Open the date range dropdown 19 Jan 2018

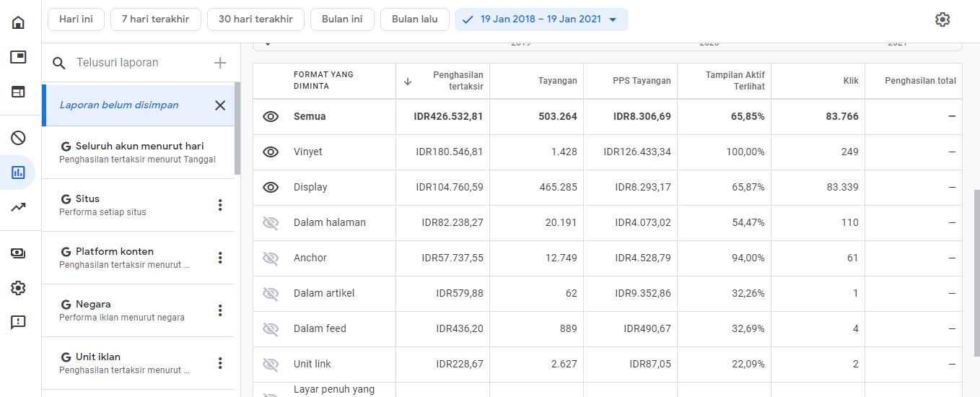pos(541,19)
